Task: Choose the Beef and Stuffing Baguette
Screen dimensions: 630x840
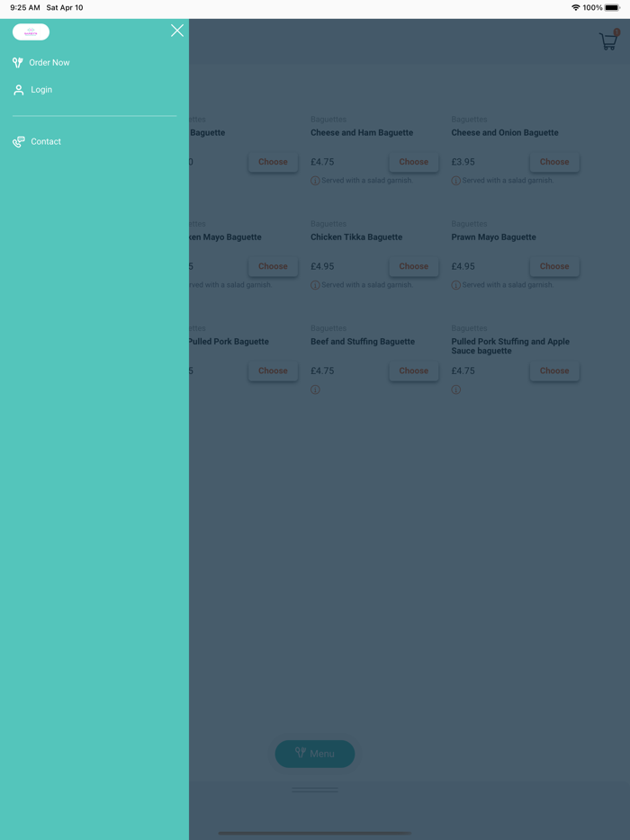Action: 413,371
